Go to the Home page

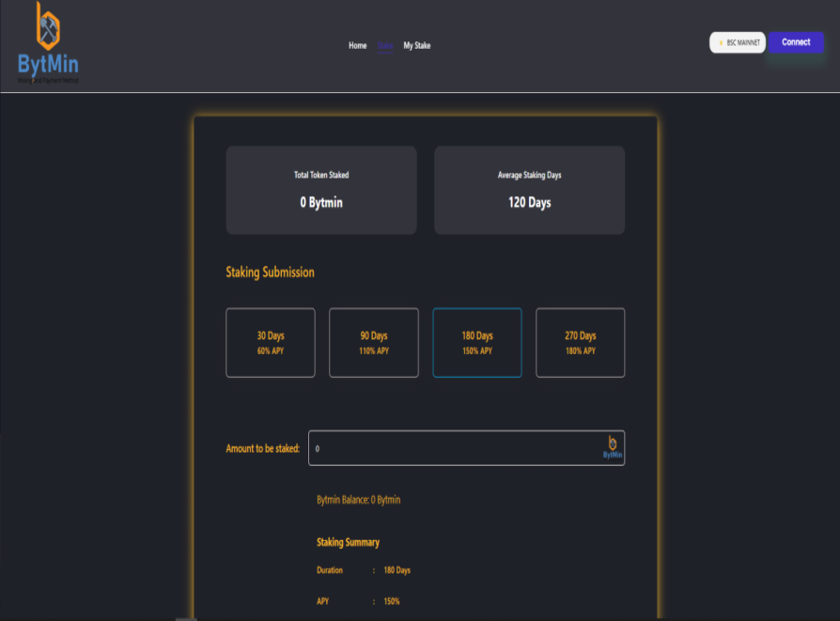pos(357,46)
